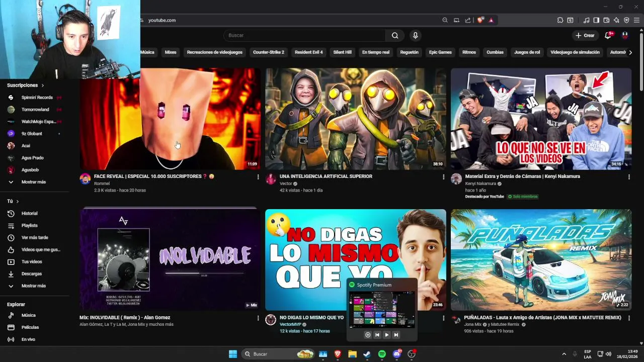The image size is (644, 362).
Task: Open Ver más tarde in the sidebar
Action: click(34, 238)
